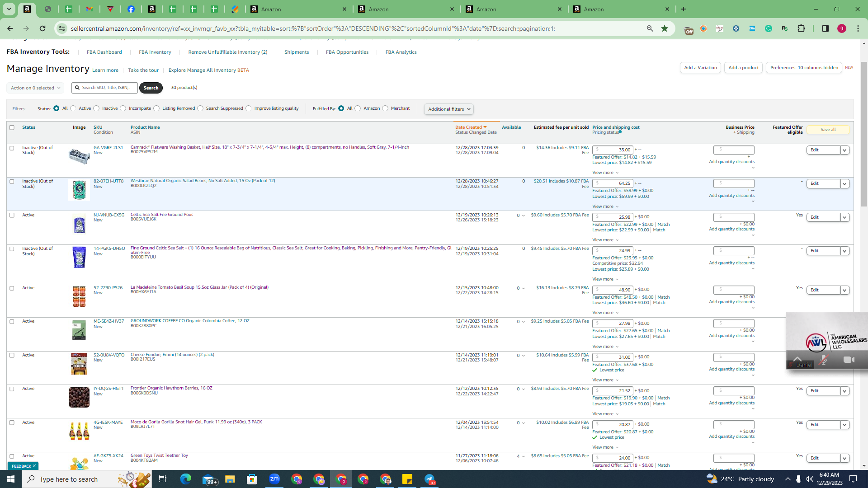Open the Extensions puzzle icon
Viewport: 868px width, 488px height.
(801, 28)
